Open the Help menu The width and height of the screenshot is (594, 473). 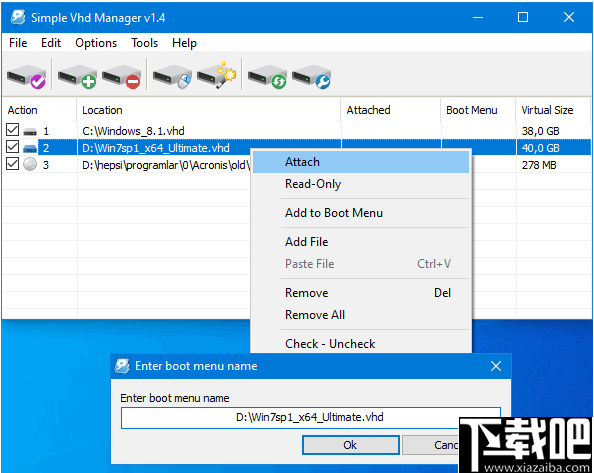point(184,43)
